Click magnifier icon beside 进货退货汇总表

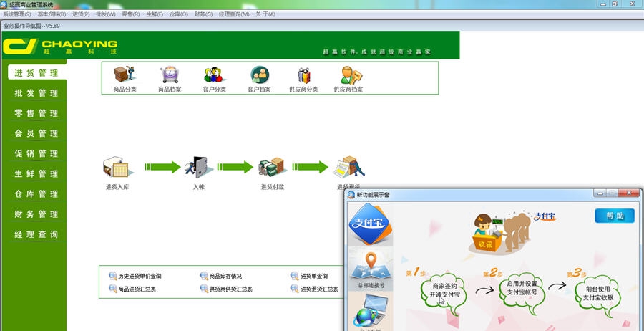pos(295,289)
